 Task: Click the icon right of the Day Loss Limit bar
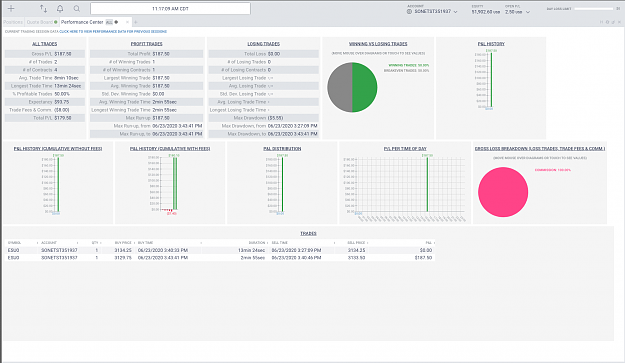(618, 8)
